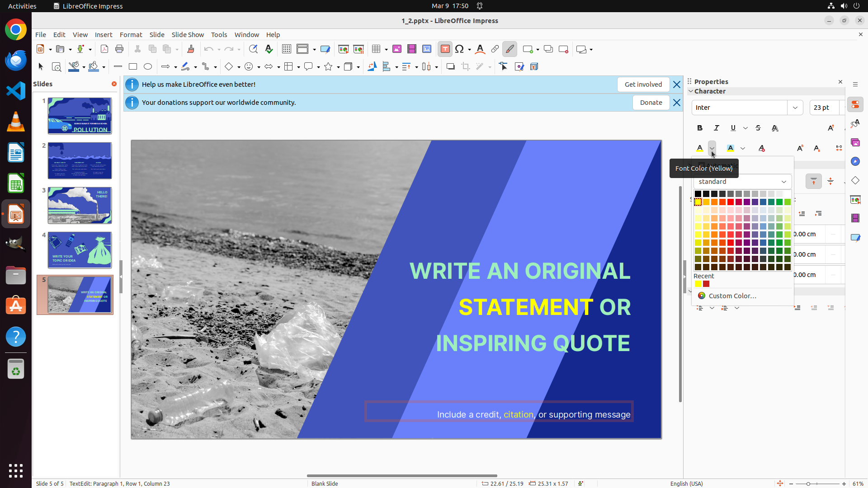Open the Slide Transition deck icon
The width and height of the screenshot is (868, 488).
click(x=855, y=200)
